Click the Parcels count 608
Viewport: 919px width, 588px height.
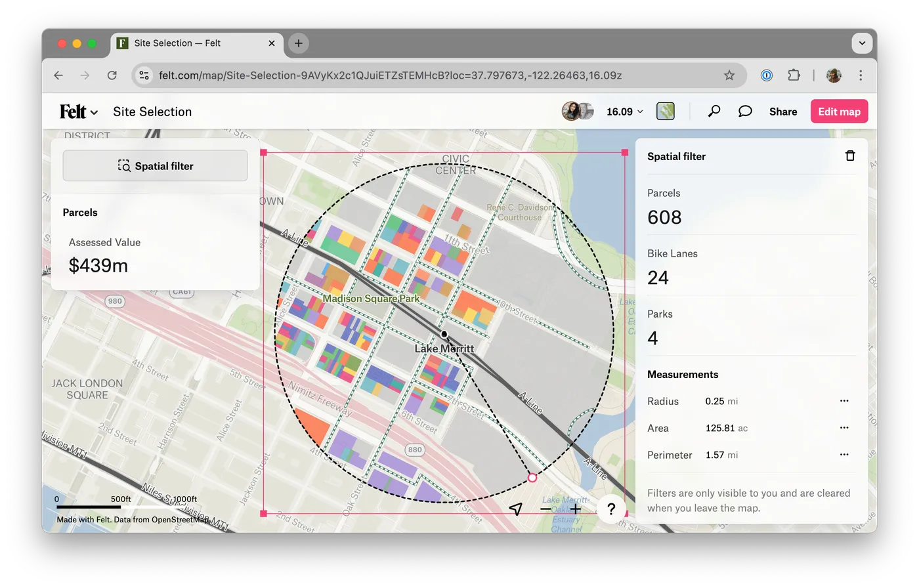click(x=664, y=217)
